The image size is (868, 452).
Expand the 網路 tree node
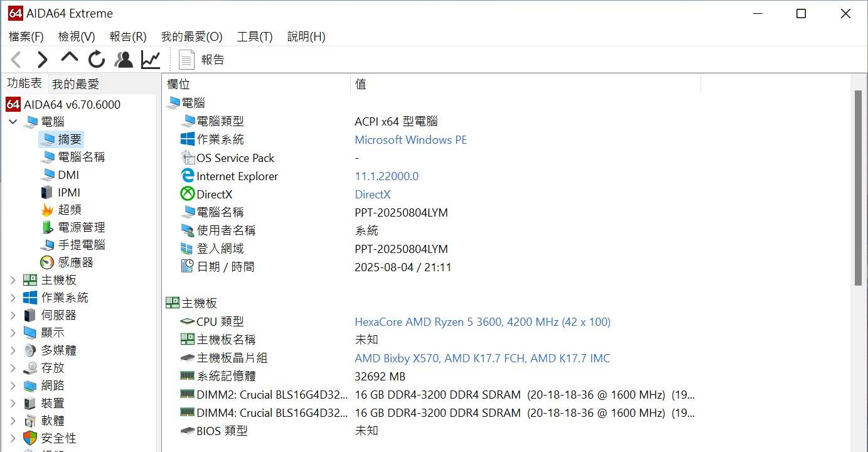[13, 385]
